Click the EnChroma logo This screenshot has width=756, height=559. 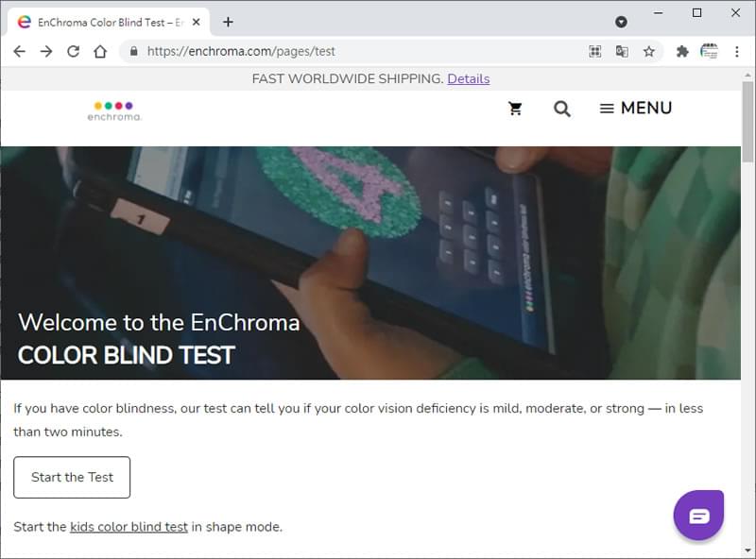(x=114, y=110)
